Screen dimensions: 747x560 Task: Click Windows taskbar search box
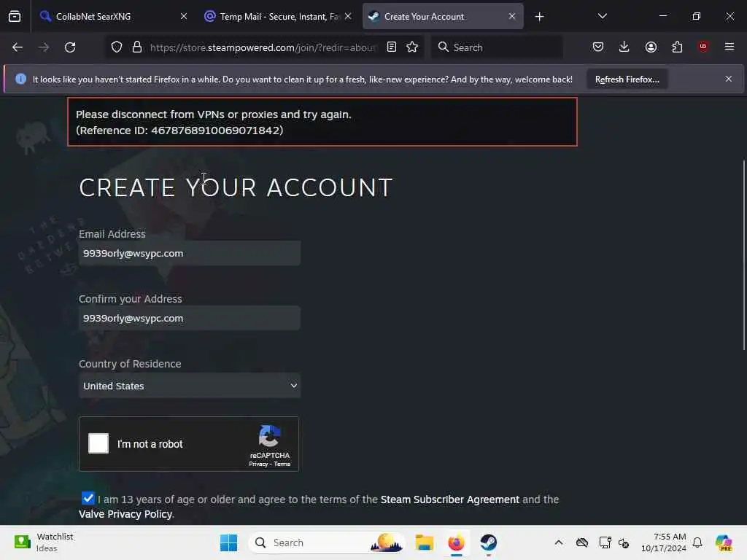pyautogui.click(x=327, y=542)
